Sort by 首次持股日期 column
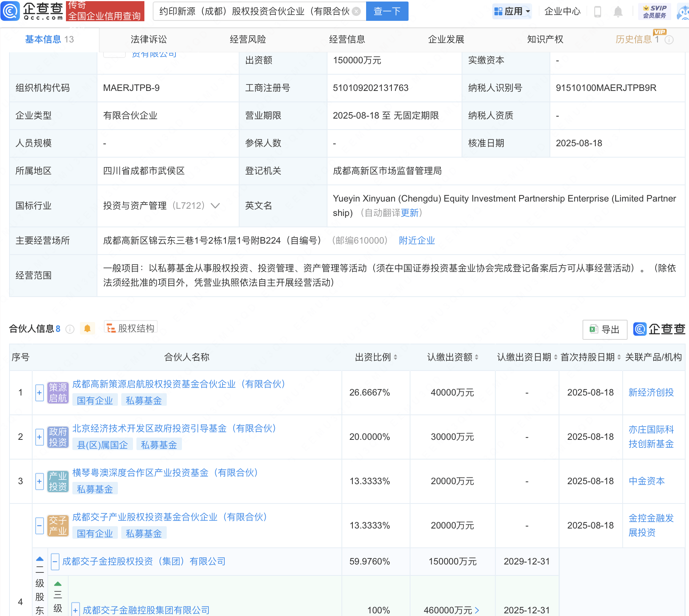Image resolution: width=689 pixels, height=616 pixels. pyautogui.click(x=619, y=357)
